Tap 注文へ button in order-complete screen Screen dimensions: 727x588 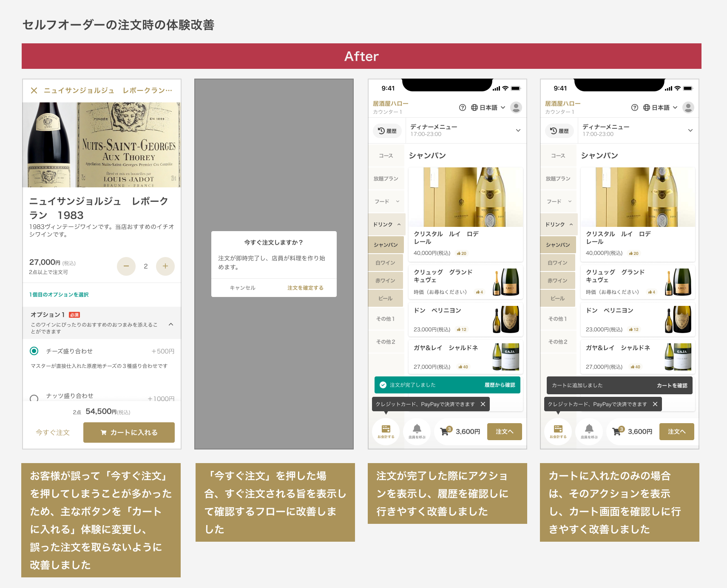(504, 432)
